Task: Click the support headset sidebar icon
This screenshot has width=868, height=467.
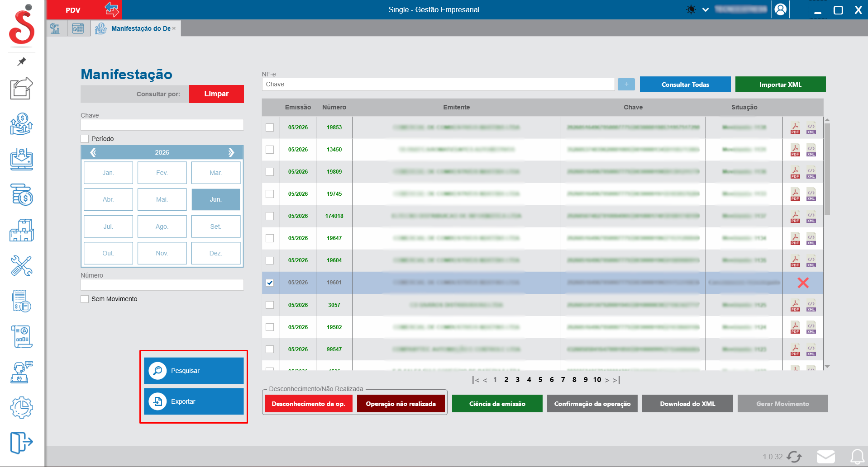Action: (22, 373)
